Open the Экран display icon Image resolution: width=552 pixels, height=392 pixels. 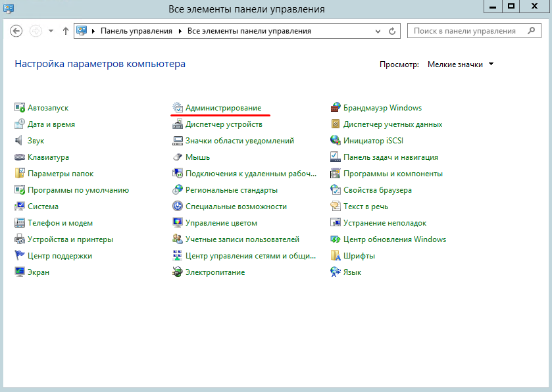(19, 272)
